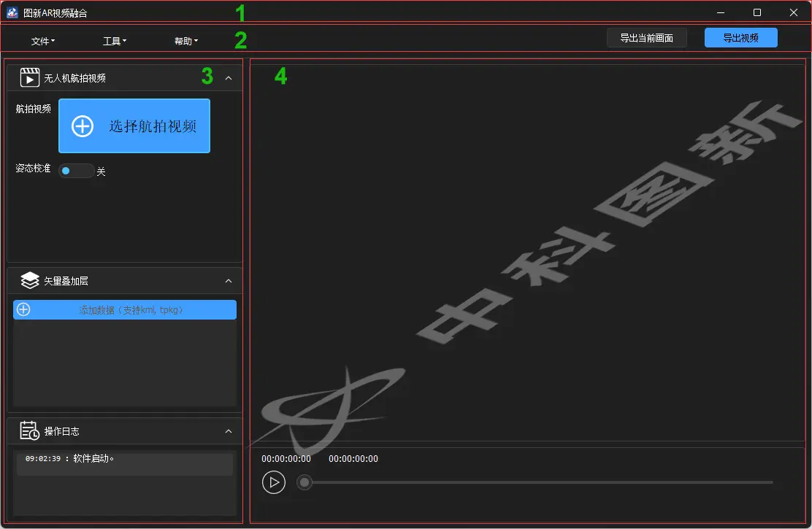Click the 添加数据 (支持kml, tpkg) bar
This screenshot has width=812, height=529.
[x=125, y=309]
